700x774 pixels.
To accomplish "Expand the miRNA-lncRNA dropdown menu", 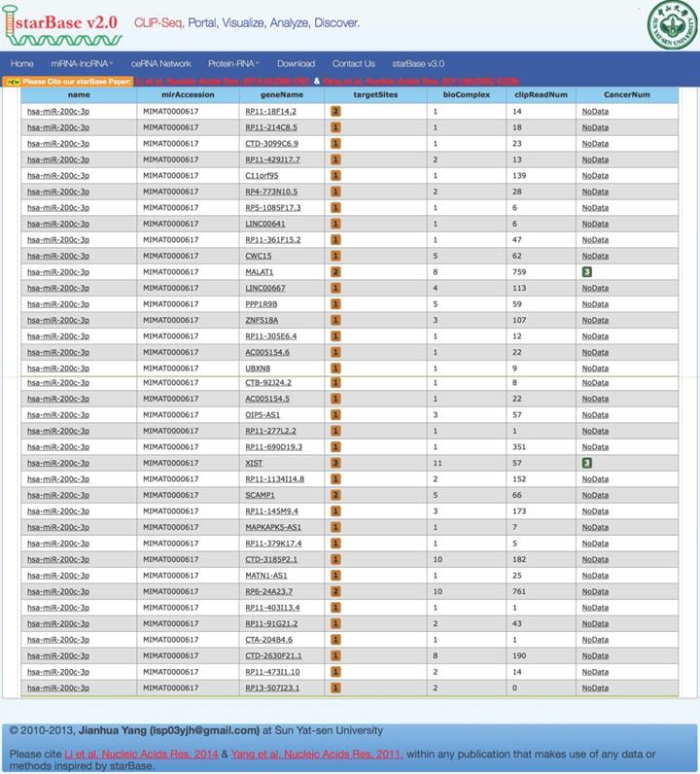I will [x=82, y=63].
